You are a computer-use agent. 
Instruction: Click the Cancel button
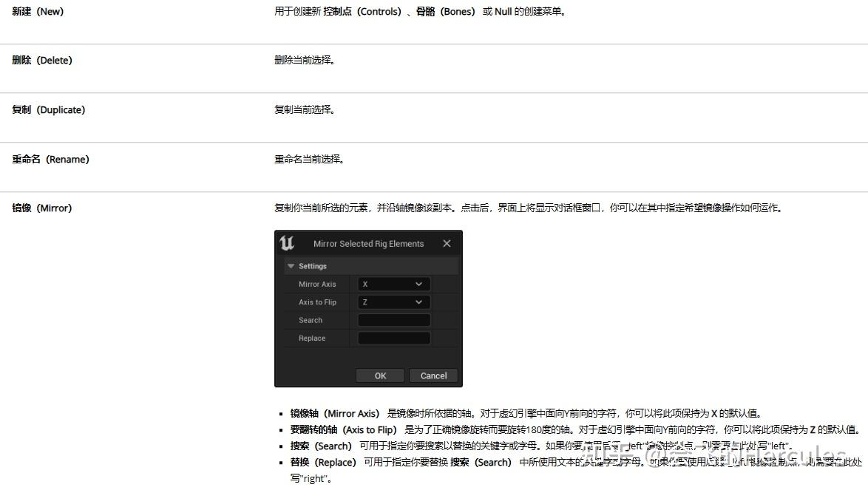tap(433, 375)
